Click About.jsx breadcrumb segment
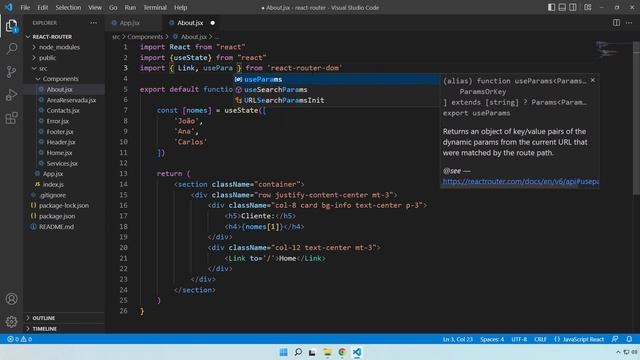The width and height of the screenshot is (640, 360). tap(193, 37)
